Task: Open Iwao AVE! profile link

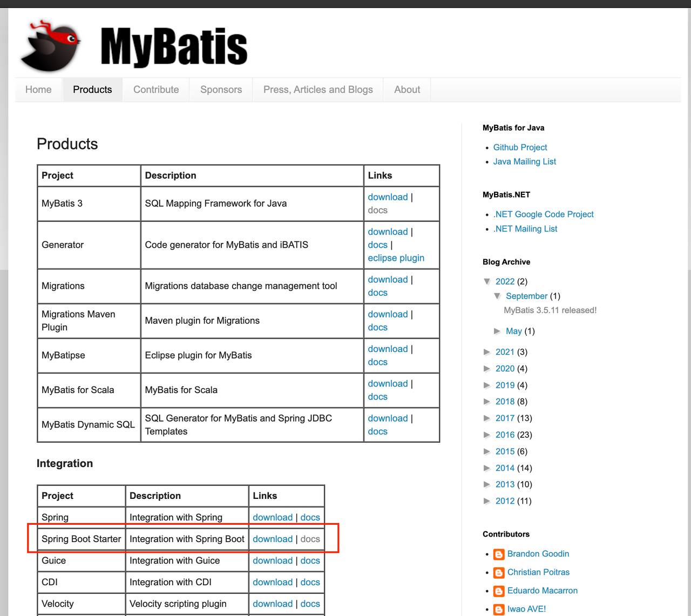Action: [x=526, y=609]
